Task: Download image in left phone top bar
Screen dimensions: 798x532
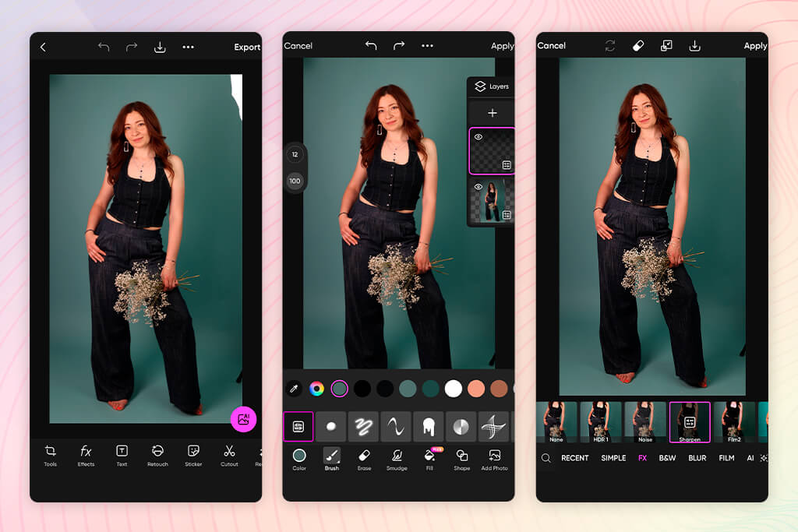Action: pyautogui.click(x=160, y=48)
